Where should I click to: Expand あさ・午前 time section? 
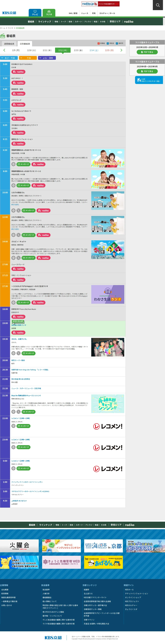tap(9, 58)
